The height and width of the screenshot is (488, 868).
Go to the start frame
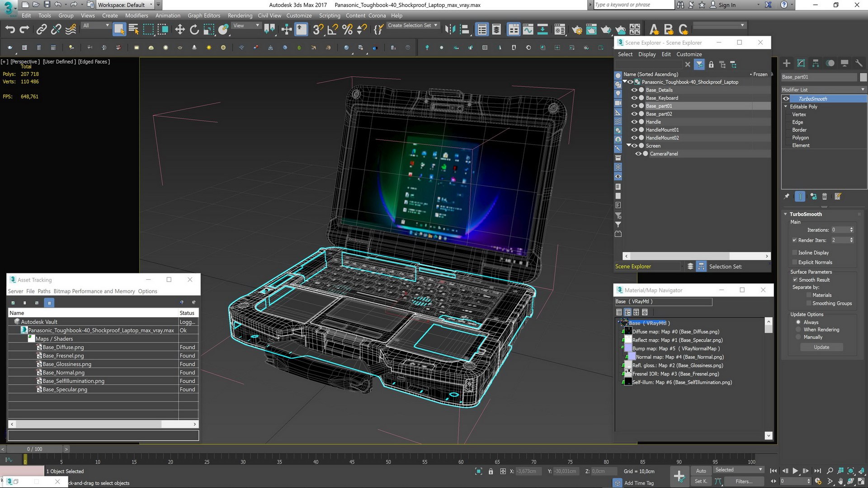774,471
